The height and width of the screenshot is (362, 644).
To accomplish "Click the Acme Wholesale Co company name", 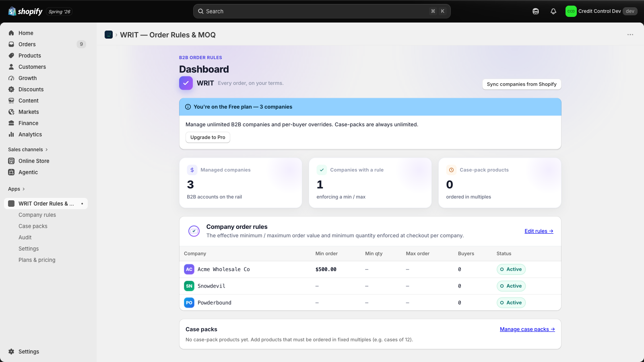I will (224, 269).
